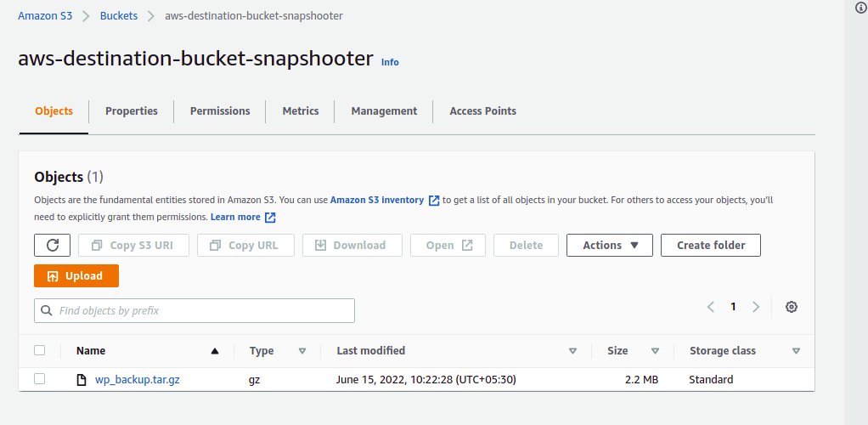The height and width of the screenshot is (425, 868).
Task: Open the table preferences gear icon
Action: point(792,307)
